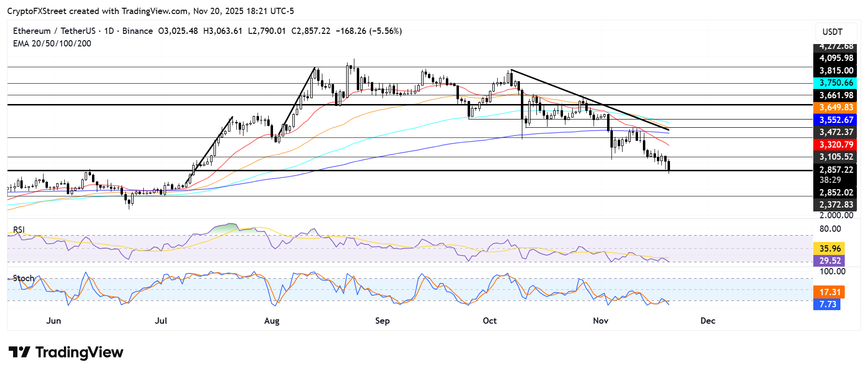Viewport: 868px width, 374px height.
Task: Click the Stoch indicator label
Action: coord(23,278)
